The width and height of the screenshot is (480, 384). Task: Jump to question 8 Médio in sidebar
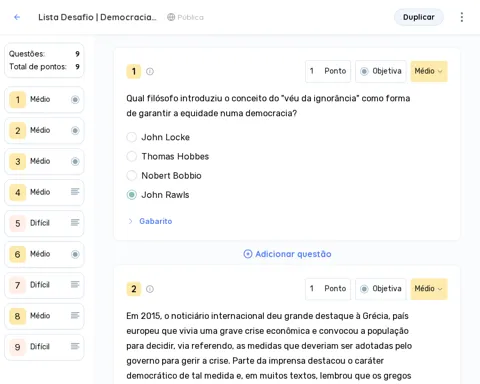[x=44, y=316]
